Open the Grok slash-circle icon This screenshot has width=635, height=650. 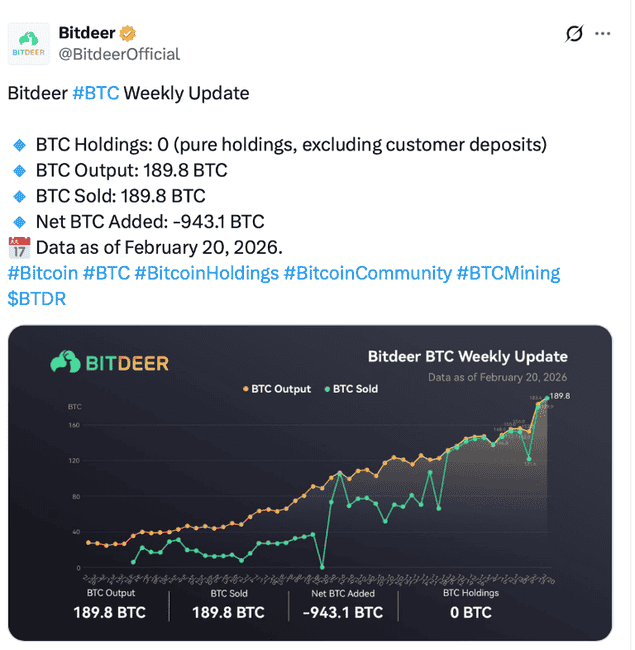[574, 34]
